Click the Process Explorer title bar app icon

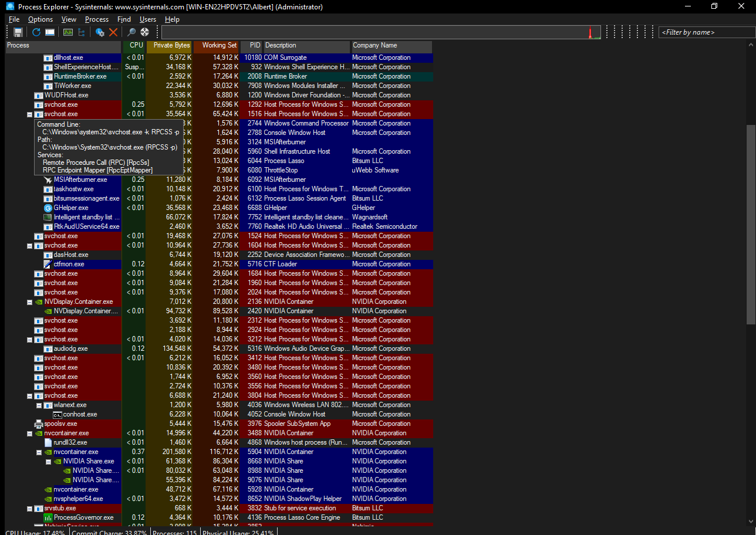click(9, 6)
